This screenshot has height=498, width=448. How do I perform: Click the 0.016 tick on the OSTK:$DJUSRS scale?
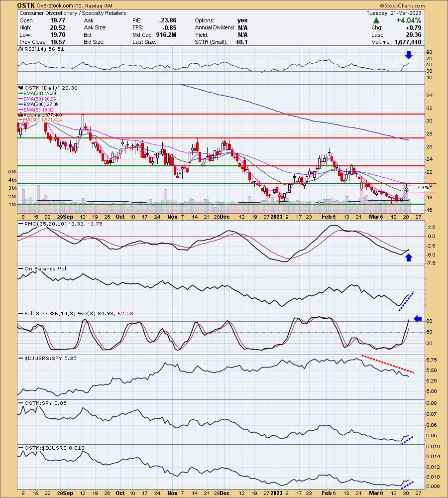point(433,447)
